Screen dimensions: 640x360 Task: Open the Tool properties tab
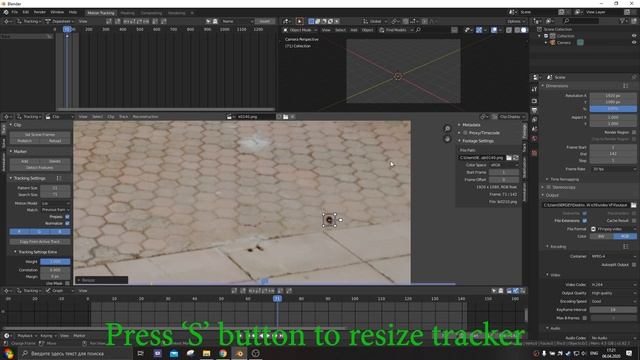click(x=534, y=89)
